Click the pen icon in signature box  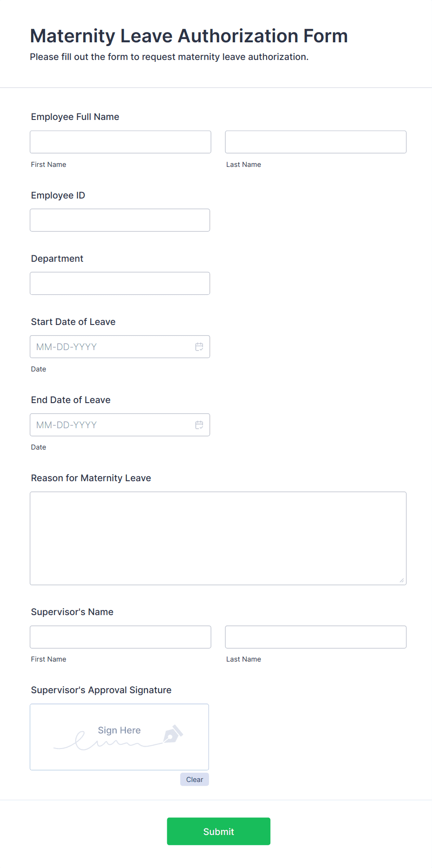(173, 734)
